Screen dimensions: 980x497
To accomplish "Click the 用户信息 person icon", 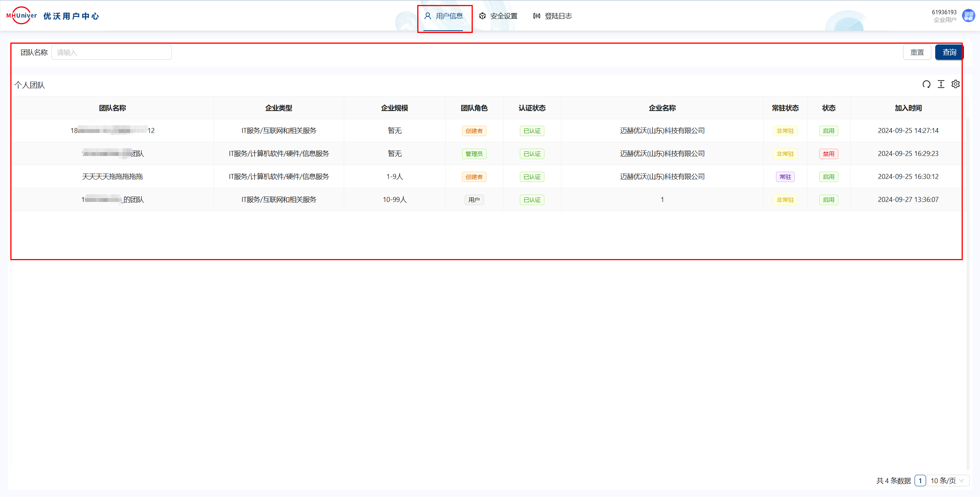I will coord(428,16).
